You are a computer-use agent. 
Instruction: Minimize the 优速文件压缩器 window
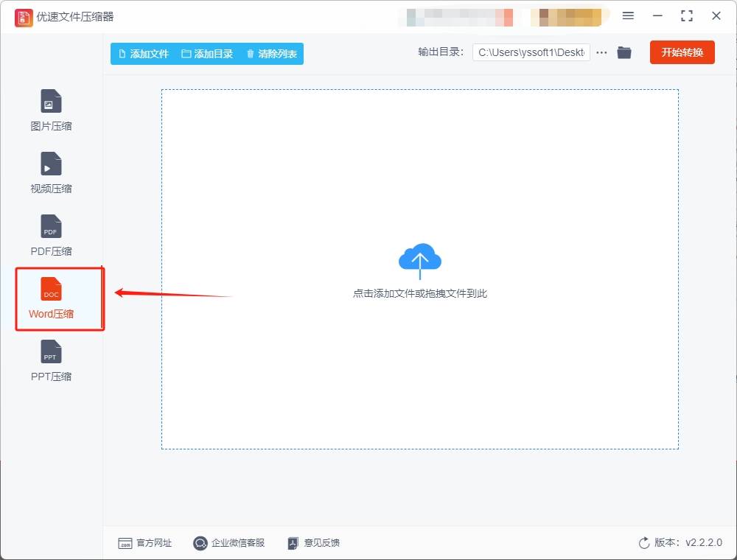657,16
